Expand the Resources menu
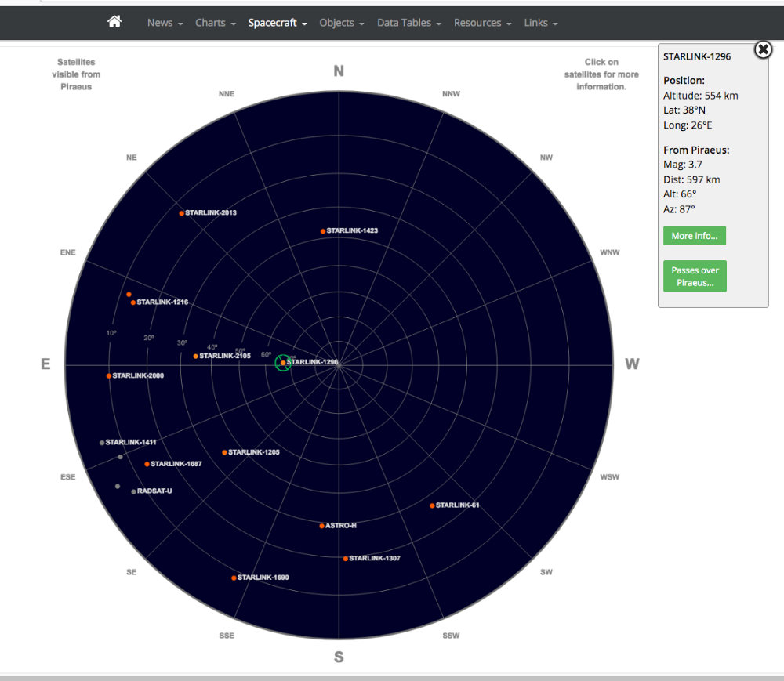The width and height of the screenshot is (784, 681). coord(482,23)
